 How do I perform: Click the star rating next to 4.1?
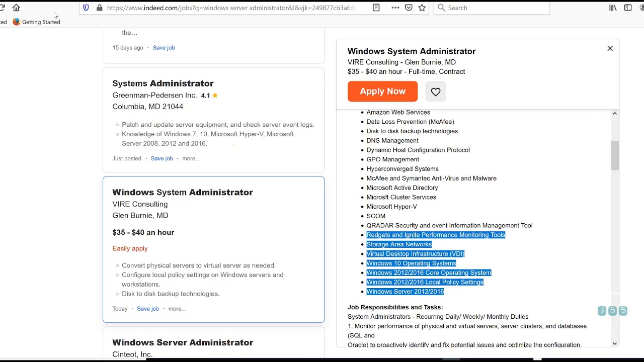[215, 95]
